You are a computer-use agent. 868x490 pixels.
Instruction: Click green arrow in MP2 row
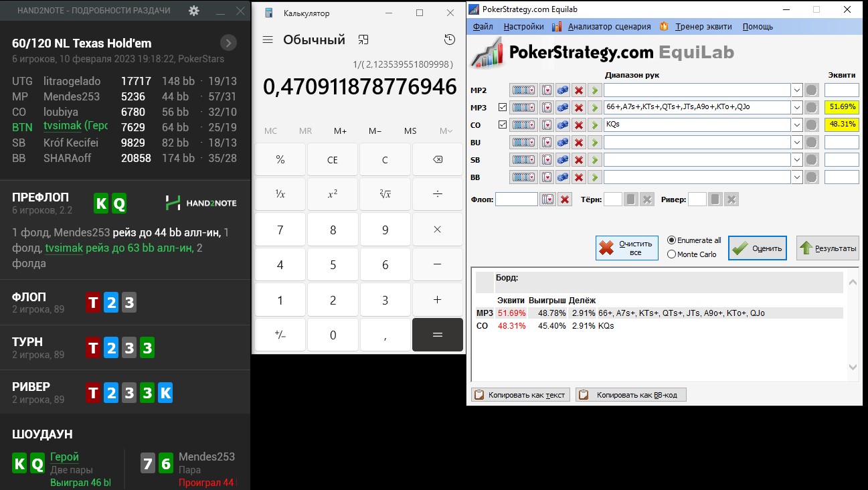click(x=594, y=90)
